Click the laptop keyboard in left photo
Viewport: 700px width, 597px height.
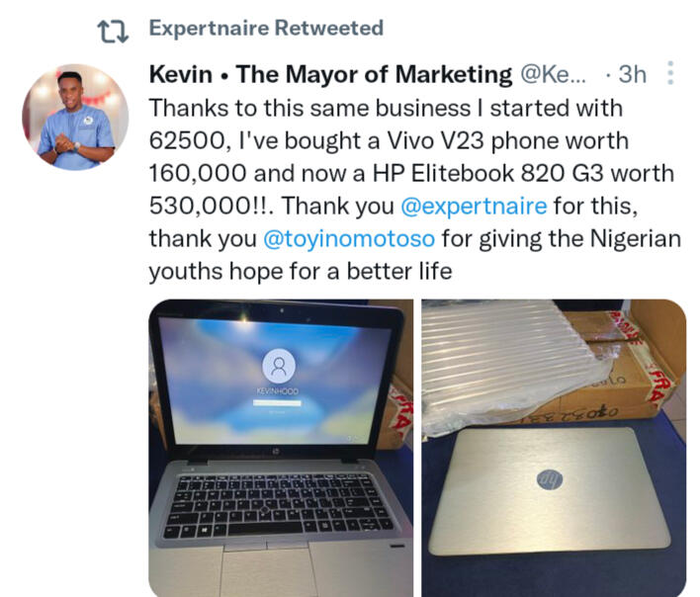pyautogui.click(x=279, y=505)
